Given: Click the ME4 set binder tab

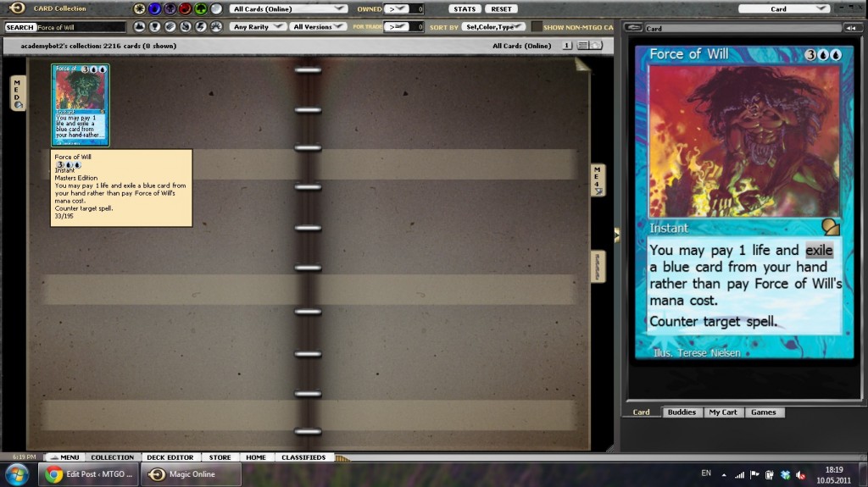Looking at the screenshot, I should [598, 180].
